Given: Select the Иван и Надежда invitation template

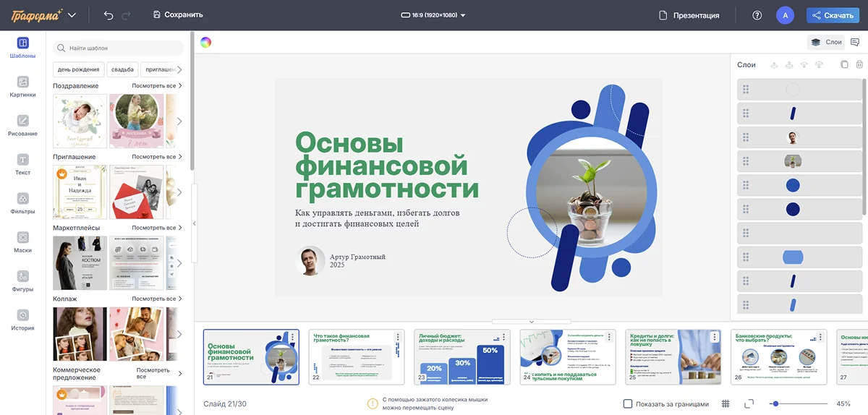Looking at the screenshot, I should click(x=80, y=192).
